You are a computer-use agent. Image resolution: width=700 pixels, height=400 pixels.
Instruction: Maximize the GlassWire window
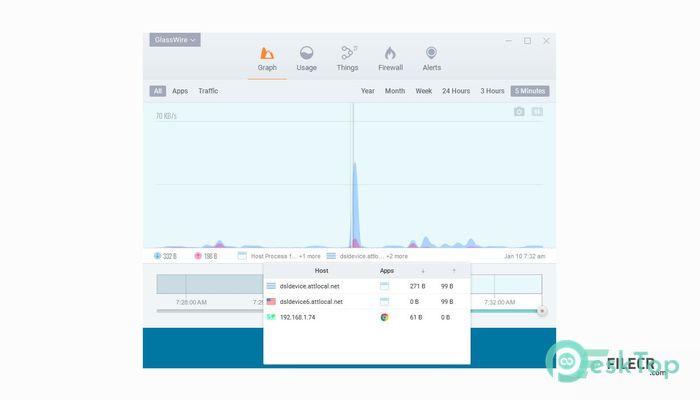(527, 41)
